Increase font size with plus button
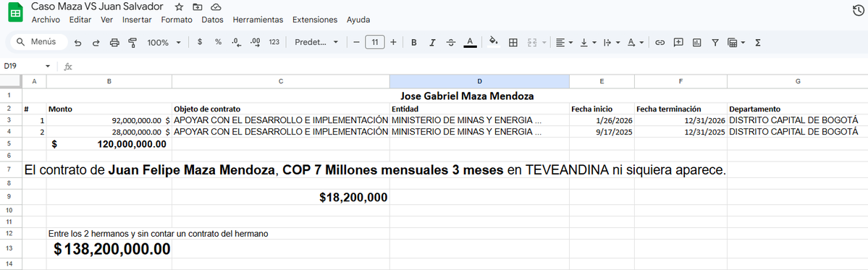Viewport: 868px width, 270px height. click(x=394, y=42)
